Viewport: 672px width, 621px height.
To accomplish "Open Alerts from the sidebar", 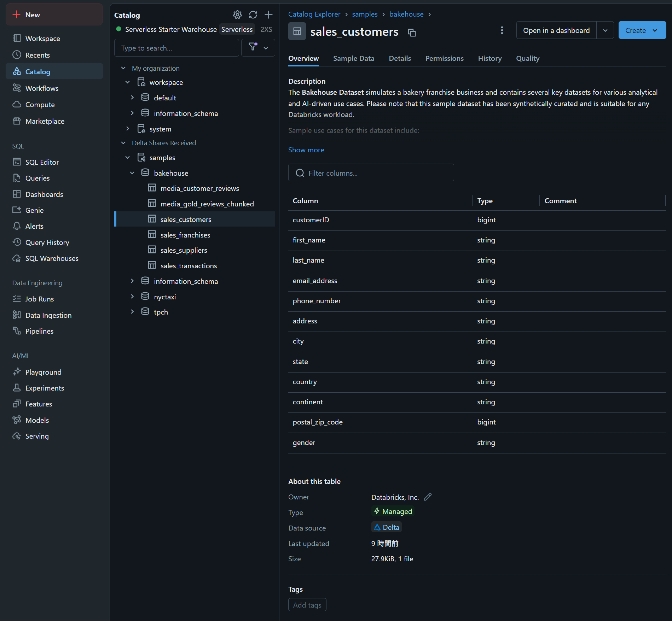I will tap(54, 226).
